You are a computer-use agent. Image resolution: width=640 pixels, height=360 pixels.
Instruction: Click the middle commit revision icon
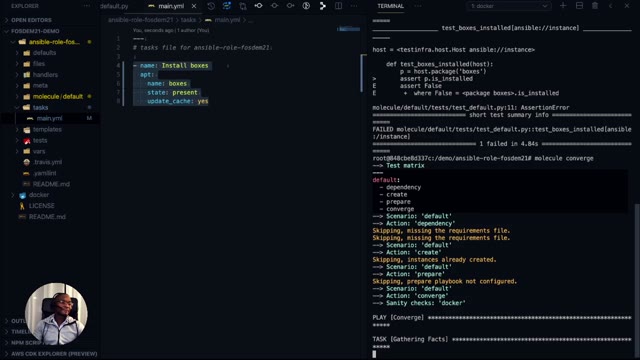274,6
